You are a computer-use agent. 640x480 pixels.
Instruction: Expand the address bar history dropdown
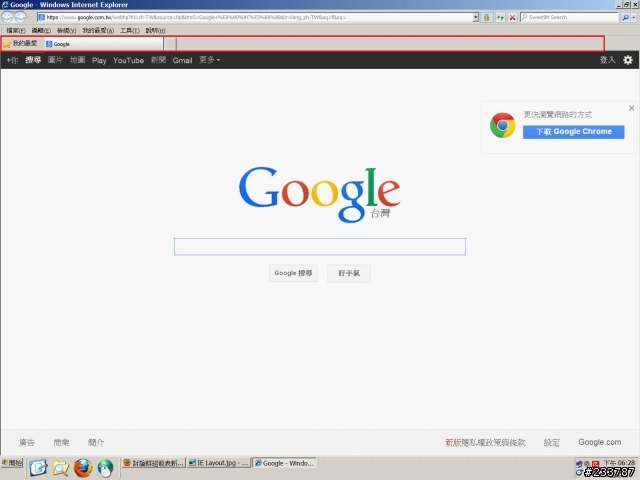point(476,17)
